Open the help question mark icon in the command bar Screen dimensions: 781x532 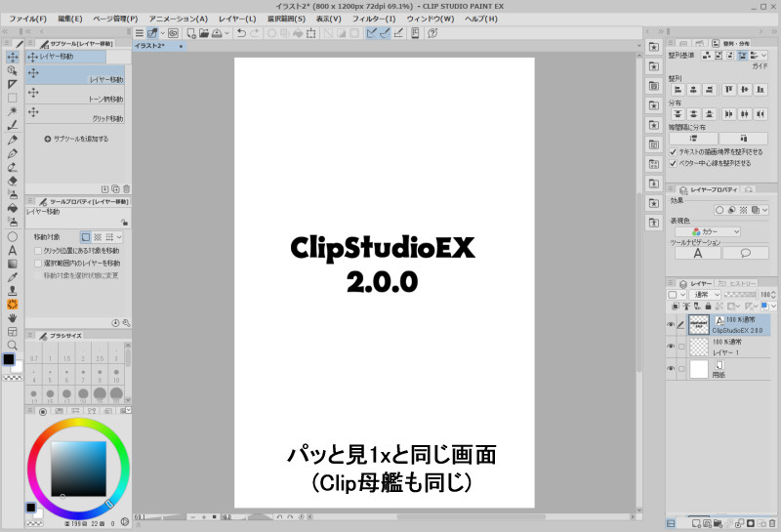(432, 33)
